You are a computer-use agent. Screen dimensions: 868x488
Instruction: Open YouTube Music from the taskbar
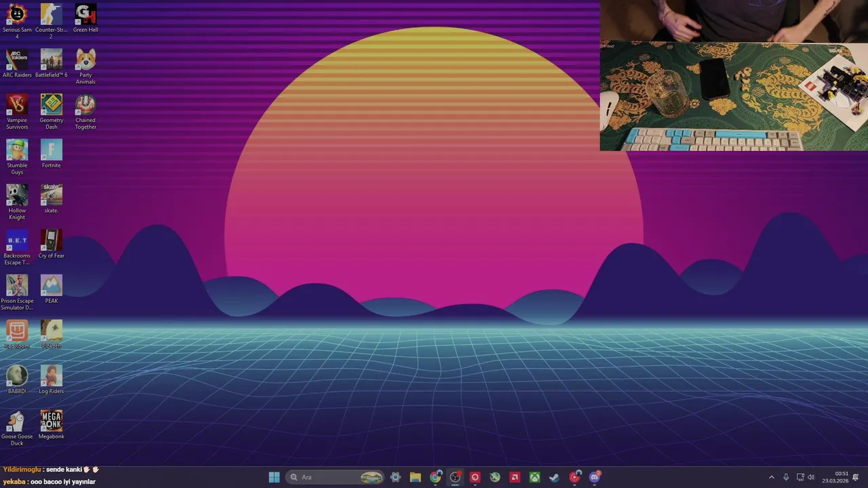click(x=575, y=477)
